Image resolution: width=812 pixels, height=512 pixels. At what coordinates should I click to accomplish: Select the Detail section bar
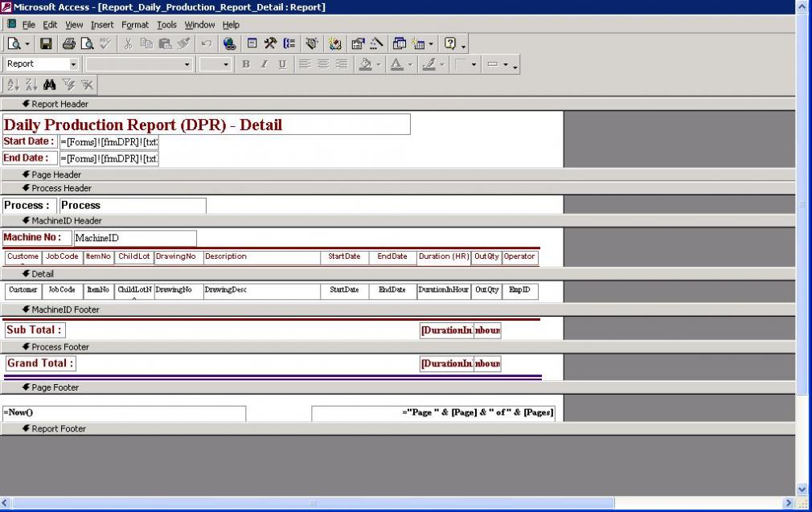point(398,274)
